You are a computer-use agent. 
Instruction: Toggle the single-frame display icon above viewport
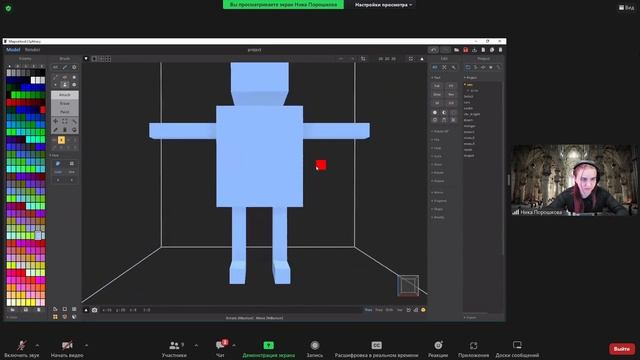click(94, 59)
